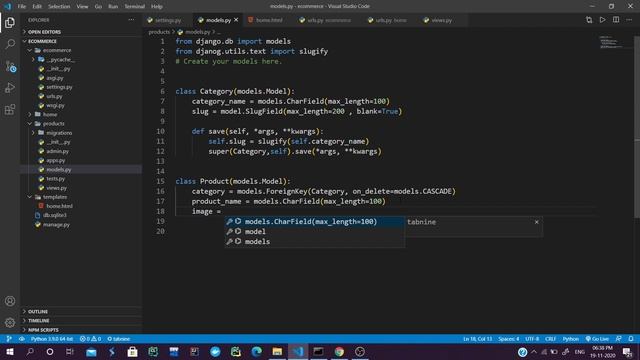Click the products breadcrumb
This screenshot has height=360, width=640.
coord(159,32)
